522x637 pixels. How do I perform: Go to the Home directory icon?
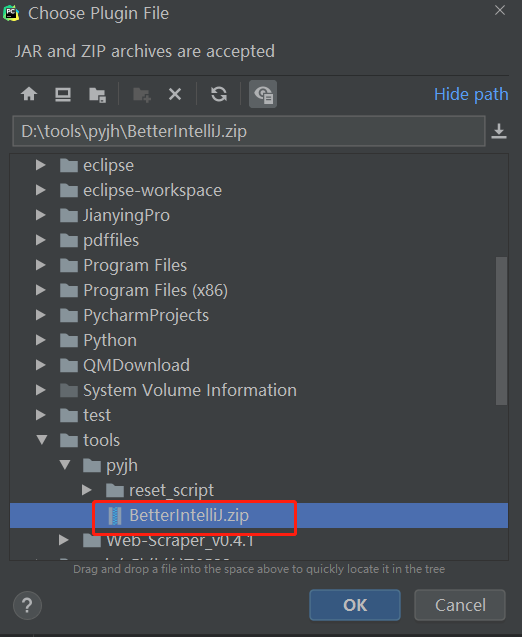tap(29, 94)
